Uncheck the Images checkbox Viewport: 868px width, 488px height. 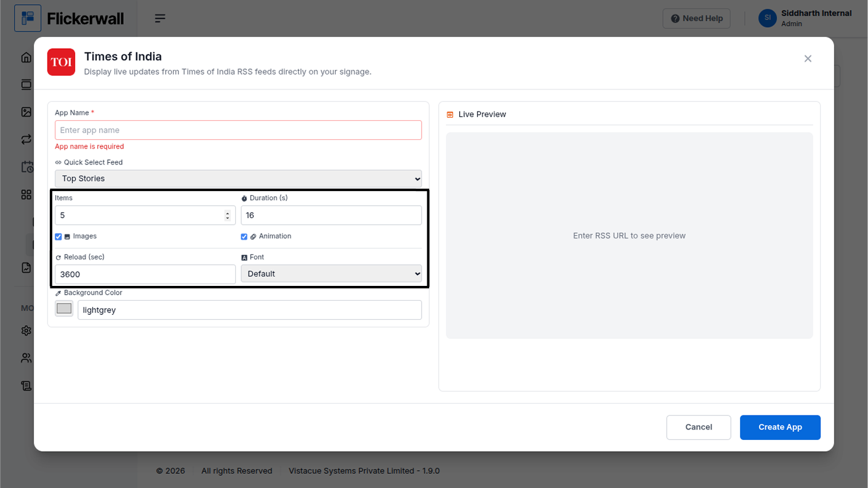point(58,237)
